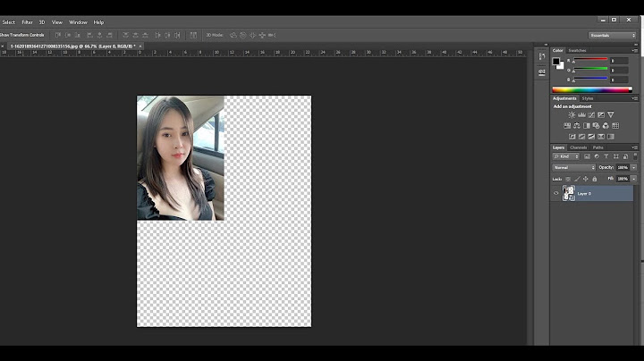Open the collapsed Properties panel icon

(x=542, y=72)
